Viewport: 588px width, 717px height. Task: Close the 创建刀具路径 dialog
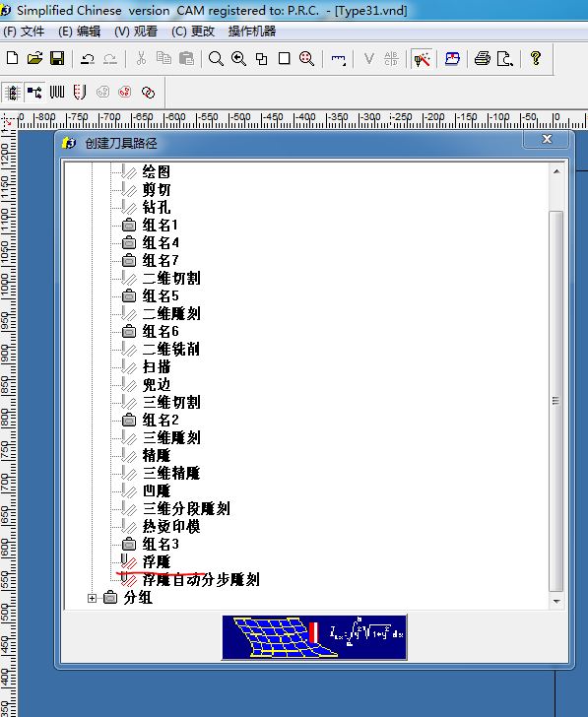click(x=547, y=139)
